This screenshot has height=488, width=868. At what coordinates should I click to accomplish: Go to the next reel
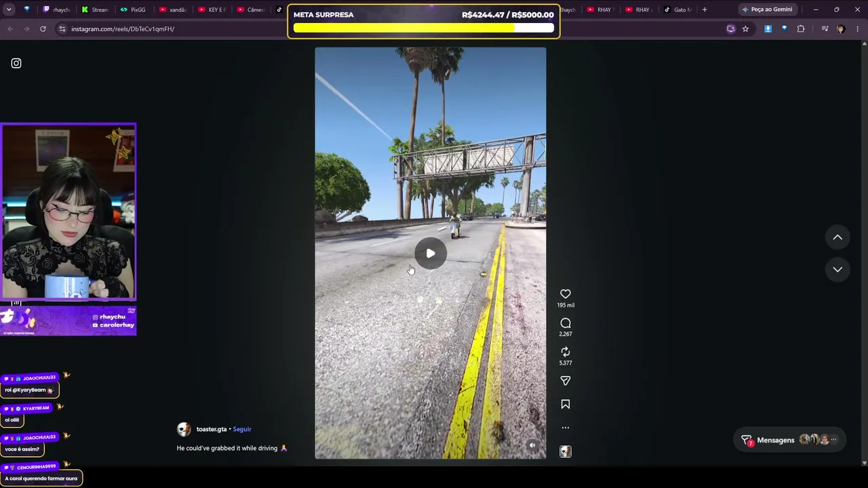[837, 269]
